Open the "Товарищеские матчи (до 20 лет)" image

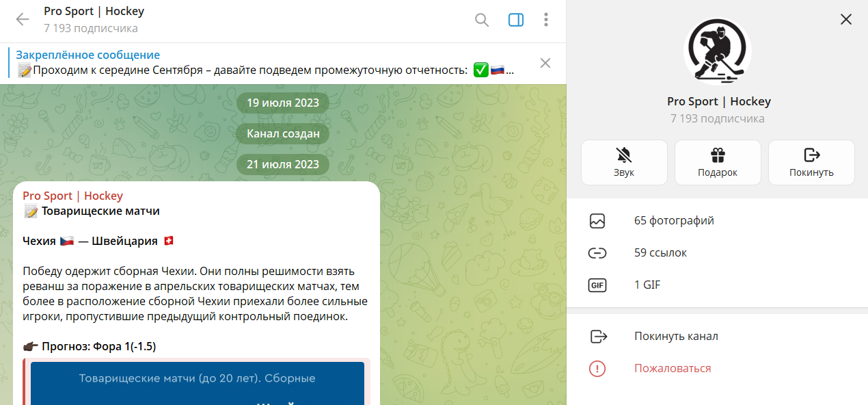198,383
